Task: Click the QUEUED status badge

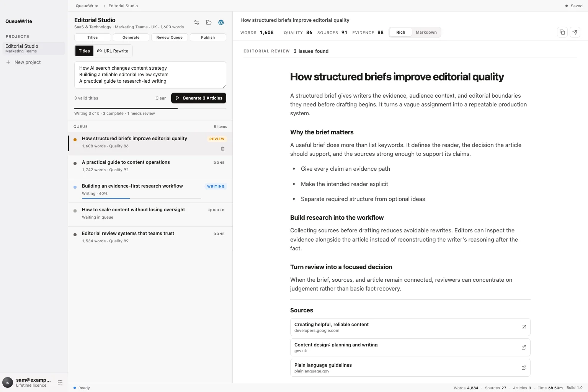Action: point(216,210)
